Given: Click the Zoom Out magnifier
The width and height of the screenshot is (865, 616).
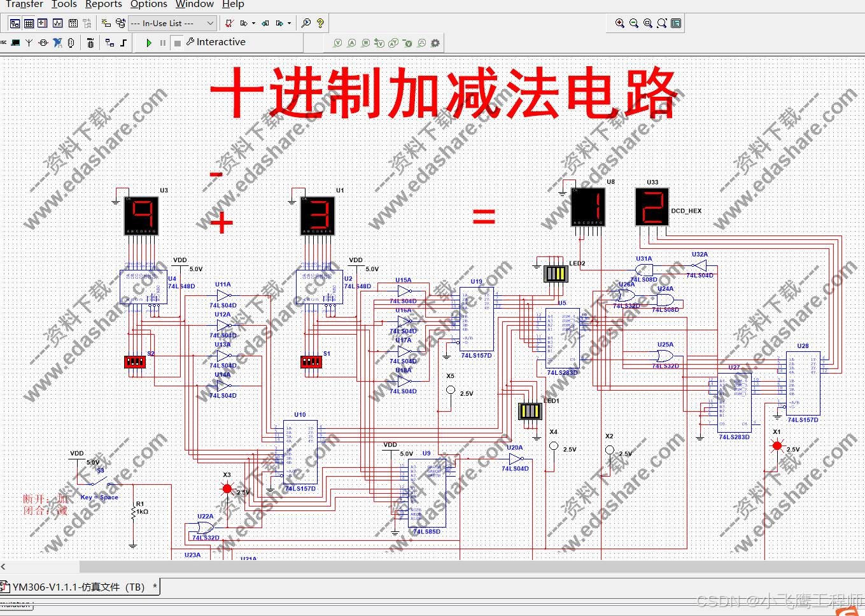Looking at the screenshot, I should coord(634,24).
